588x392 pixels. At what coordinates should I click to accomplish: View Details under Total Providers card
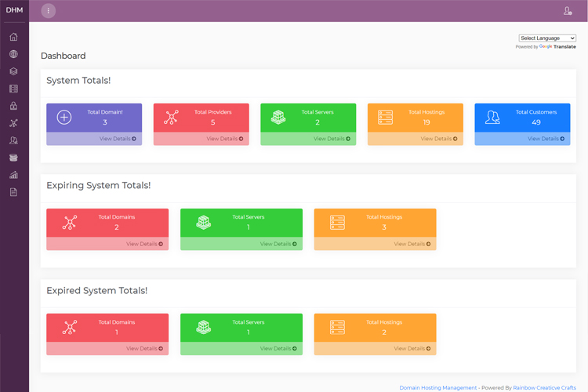224,139
